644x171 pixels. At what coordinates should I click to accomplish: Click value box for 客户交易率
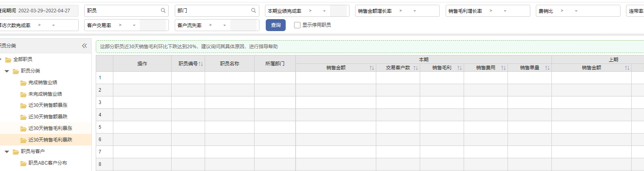pyautogui.click(x=153, y=25)
